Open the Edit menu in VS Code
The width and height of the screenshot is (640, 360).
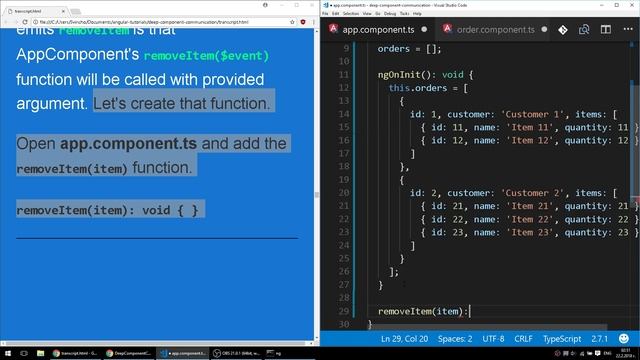336,13
